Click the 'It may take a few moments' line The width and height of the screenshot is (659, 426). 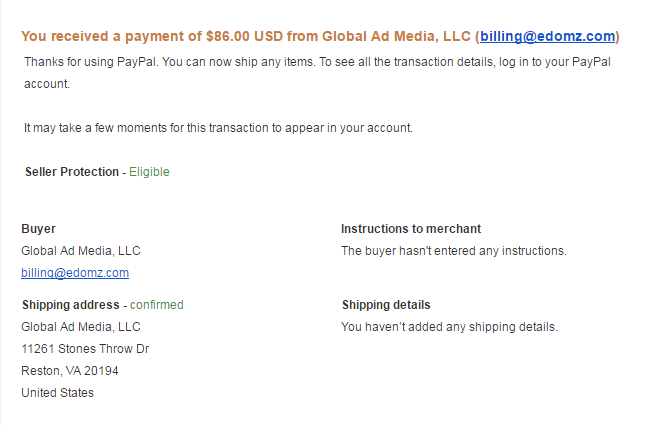(218, 127)
